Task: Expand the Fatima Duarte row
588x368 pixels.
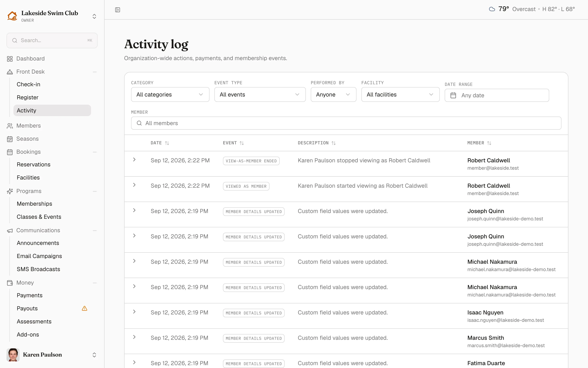Action: (x=134, y=362)
